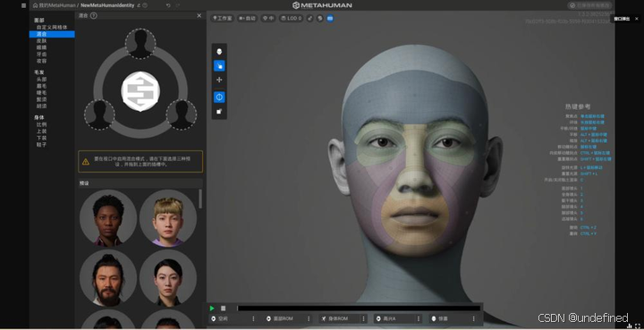Open the hamburger menu at top left
Image resolution: width=644 pixels, height=330 pixels.
pos(23,5)
